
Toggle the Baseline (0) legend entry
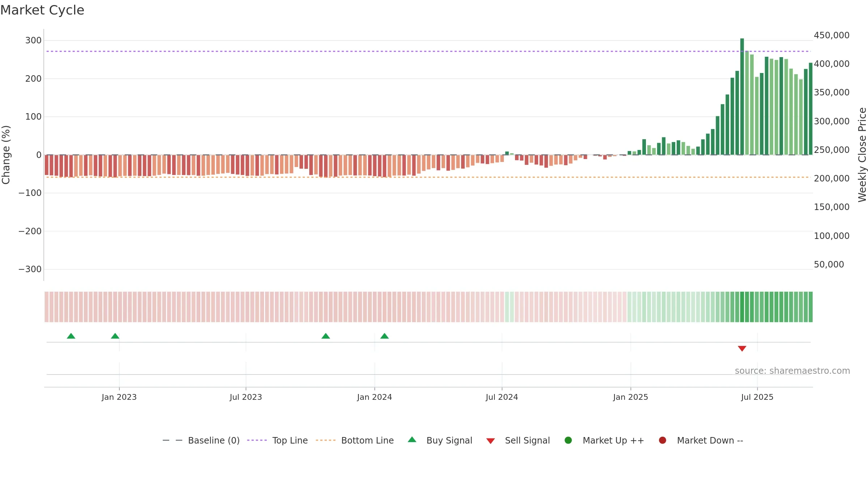pos(201,440)
